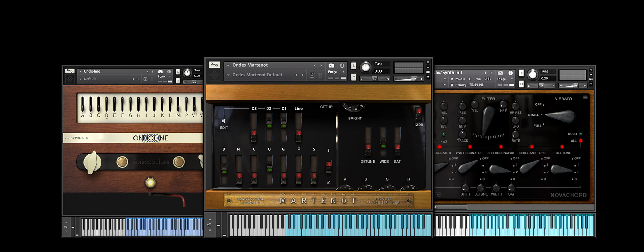
Task: Click the Novachord VIBRATO selector knob
Action: [560, 116]
